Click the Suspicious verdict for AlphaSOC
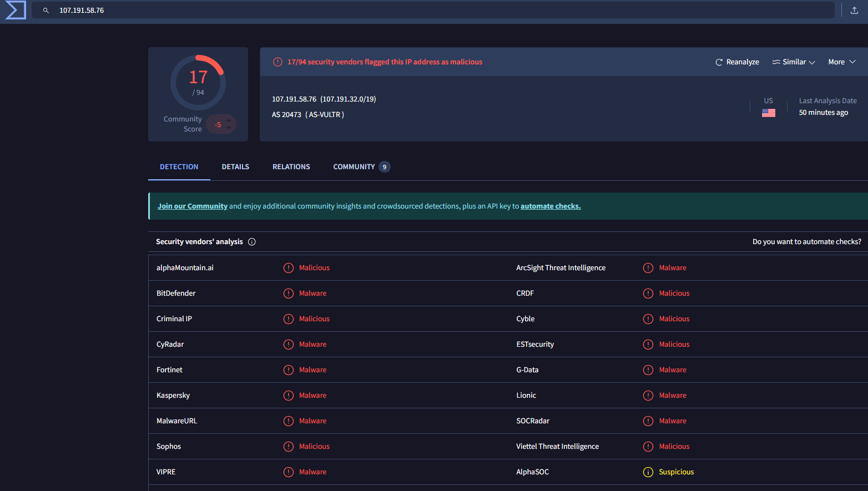The height and width of the screenshot is (491, 868). [677, 472]
